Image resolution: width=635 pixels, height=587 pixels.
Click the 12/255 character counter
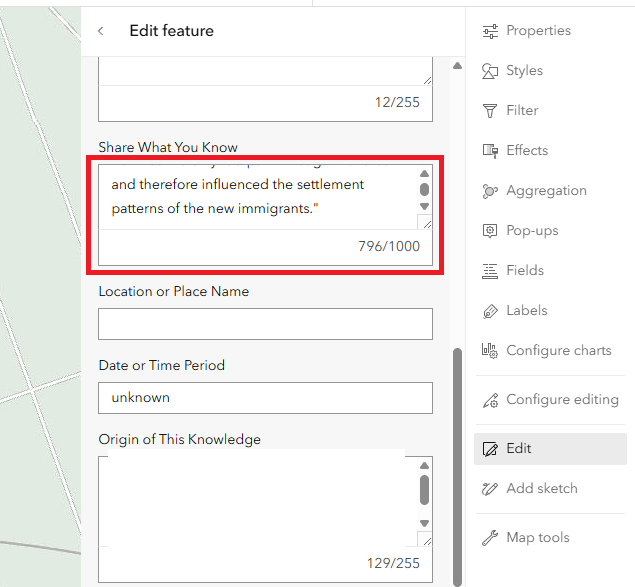point(397,102)
